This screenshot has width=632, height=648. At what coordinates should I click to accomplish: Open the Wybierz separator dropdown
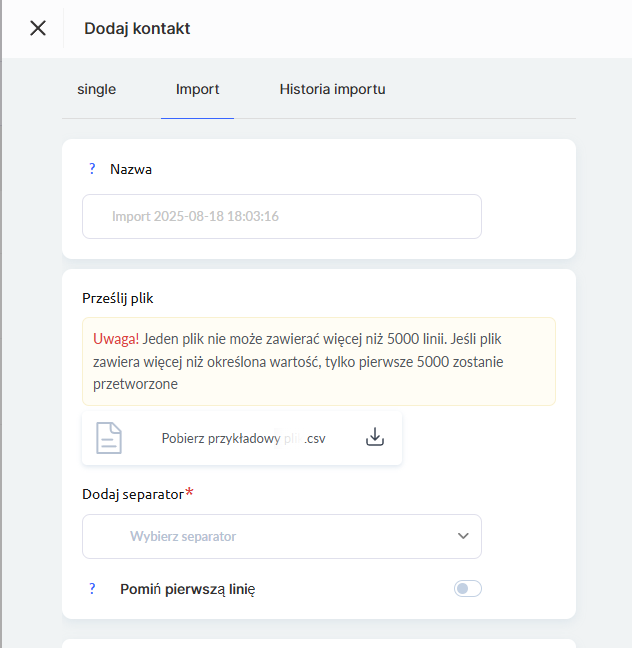281,536
